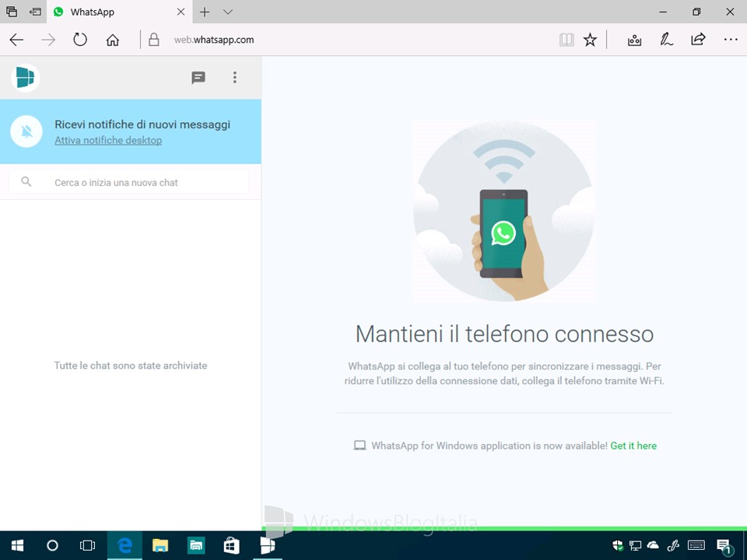Open Windows Defender shield tray icon
The image size is (747, 560).
pos(618,545)
